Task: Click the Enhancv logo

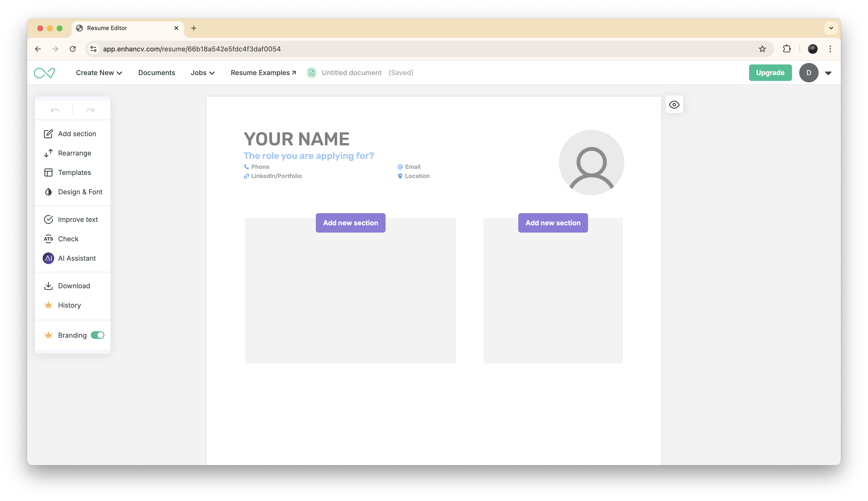Action: click(x=44, y=73)
